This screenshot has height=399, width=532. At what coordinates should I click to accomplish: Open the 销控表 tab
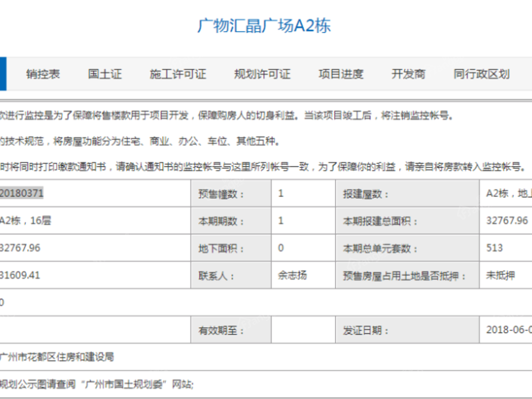coord(43,74)
